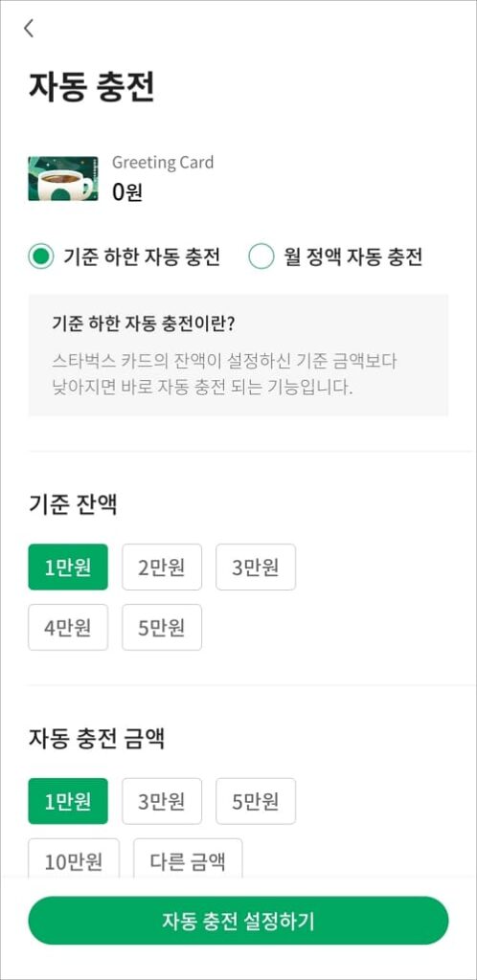Viewport: 477px width, 980px height.
Task: Choose 5만원 under 자동 충전 금액
Action: [256, 801]
